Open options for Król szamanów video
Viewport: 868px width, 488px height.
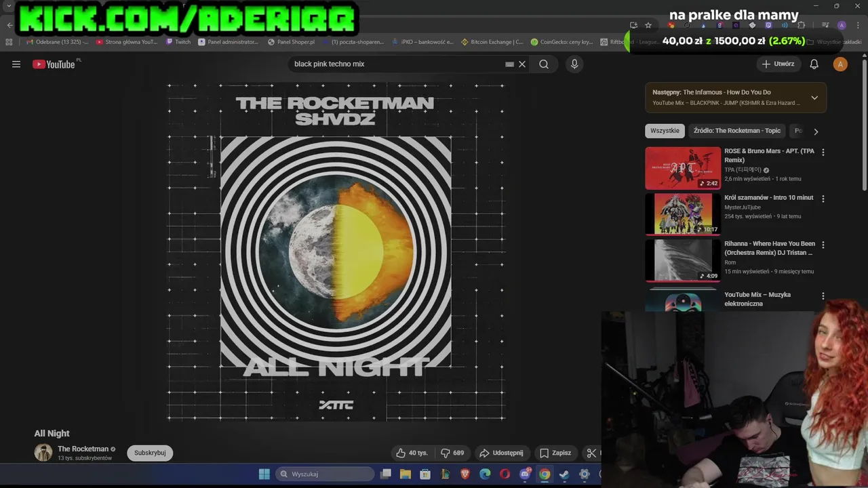823,199
